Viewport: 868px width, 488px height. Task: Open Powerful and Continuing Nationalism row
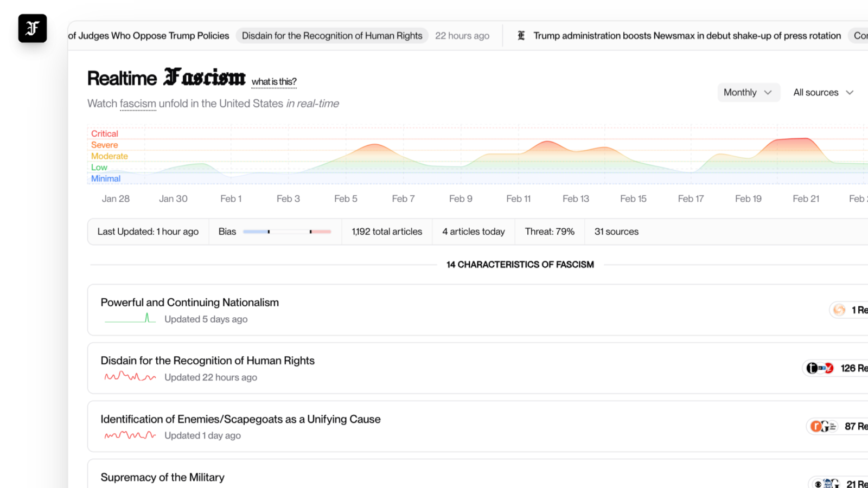pos(477,310)
